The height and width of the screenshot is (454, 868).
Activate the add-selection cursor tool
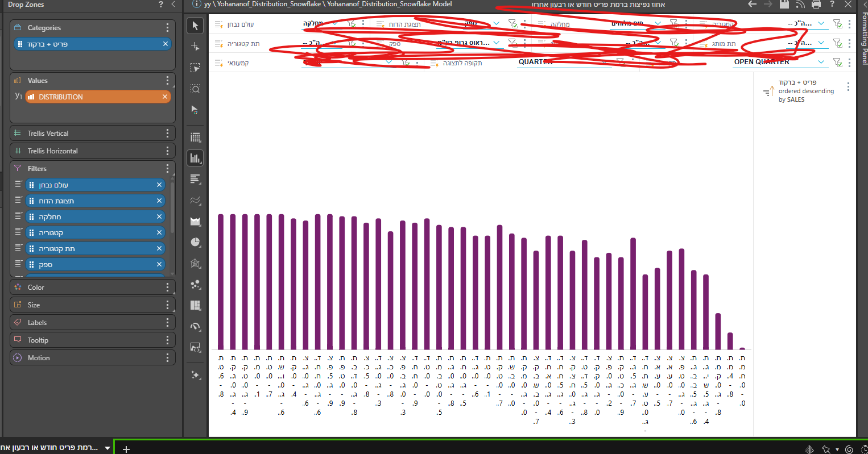click(x=195, y=47)
